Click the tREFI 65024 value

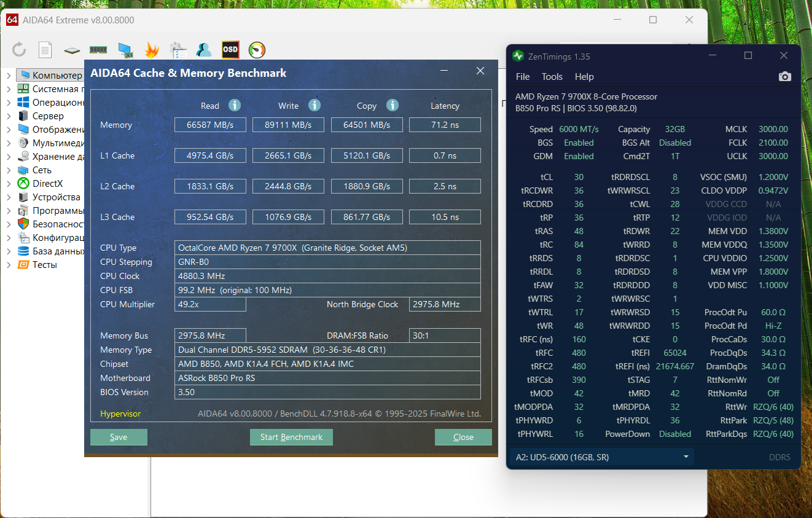click(674, 353)
